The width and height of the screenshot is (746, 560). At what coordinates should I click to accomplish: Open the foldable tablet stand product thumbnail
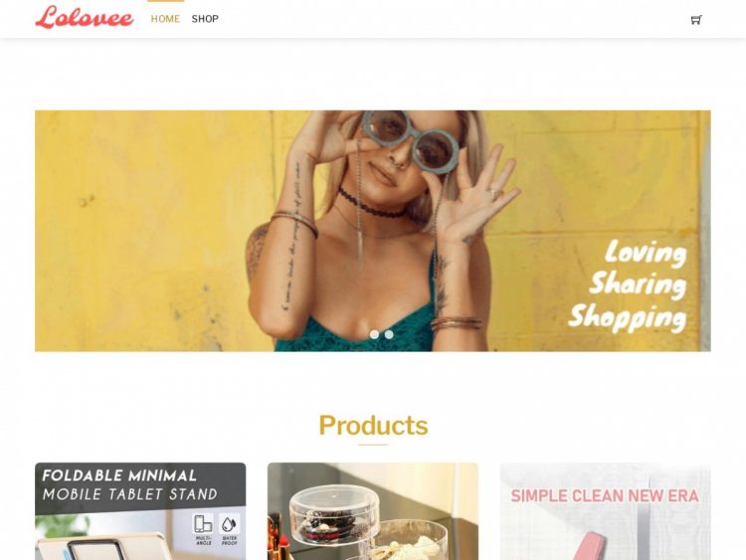coord(140,511)
